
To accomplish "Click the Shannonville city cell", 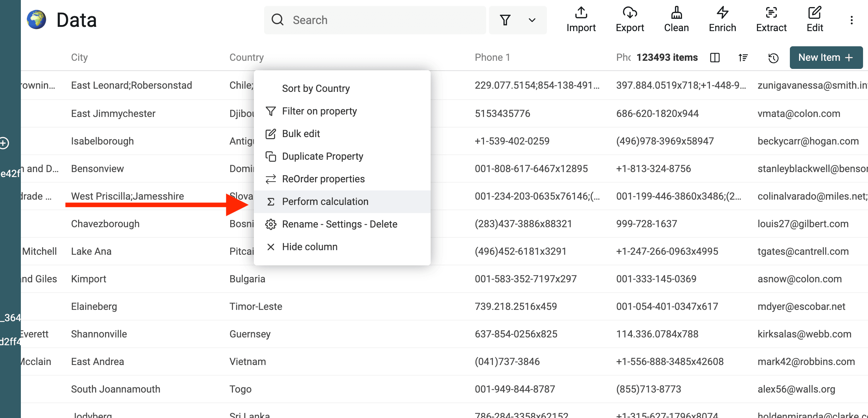I will 99,334.
